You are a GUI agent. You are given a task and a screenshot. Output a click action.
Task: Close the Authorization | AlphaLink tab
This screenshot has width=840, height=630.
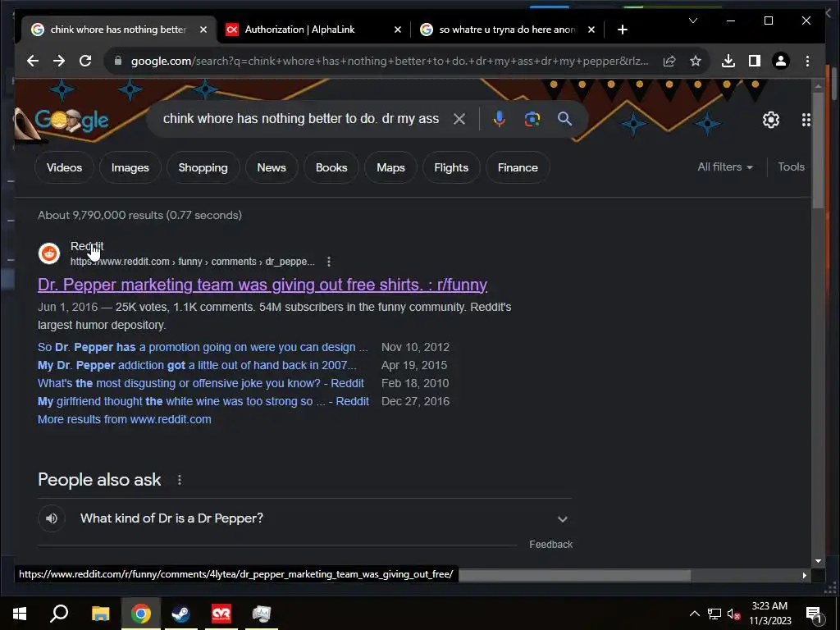398,30
